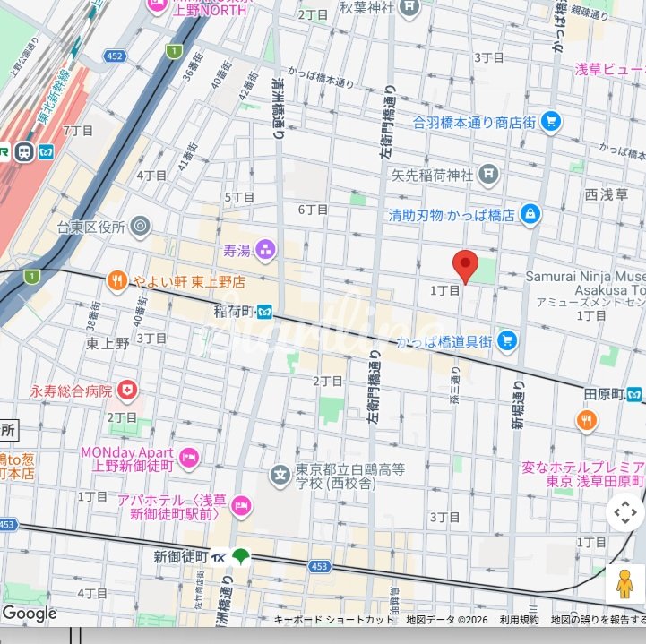The width and height of the screenshot is (646, 644).
Task: Click the アミューズメント センター label
Action: tap(590, 303)
